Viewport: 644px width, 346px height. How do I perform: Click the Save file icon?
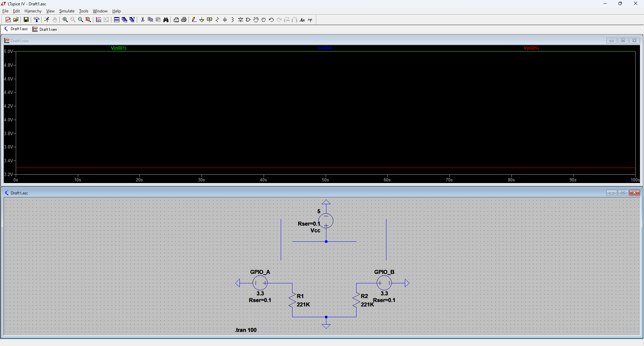pyautogui.click(x=26, y=20)
